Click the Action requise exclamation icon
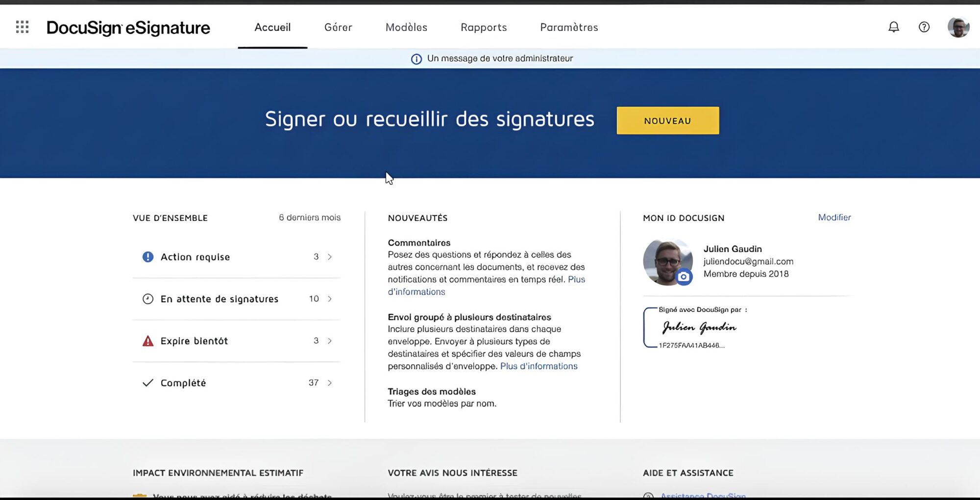The height and width of the screenshot is (500, 980). (147, 257)
